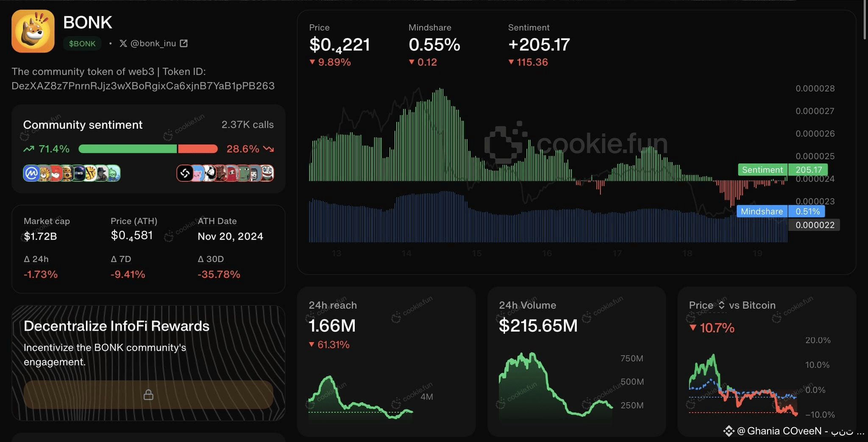This screenshot has width=868, height=442.
Task: Click the green 71.4% portion of sentiment bar
Action: pos(128,149)
